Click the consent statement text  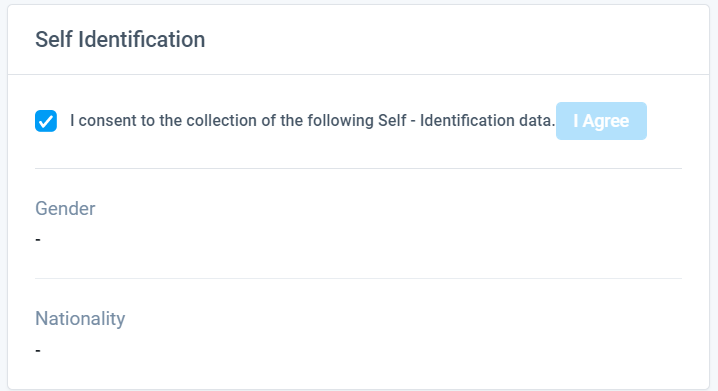click(x=312, y=121)
